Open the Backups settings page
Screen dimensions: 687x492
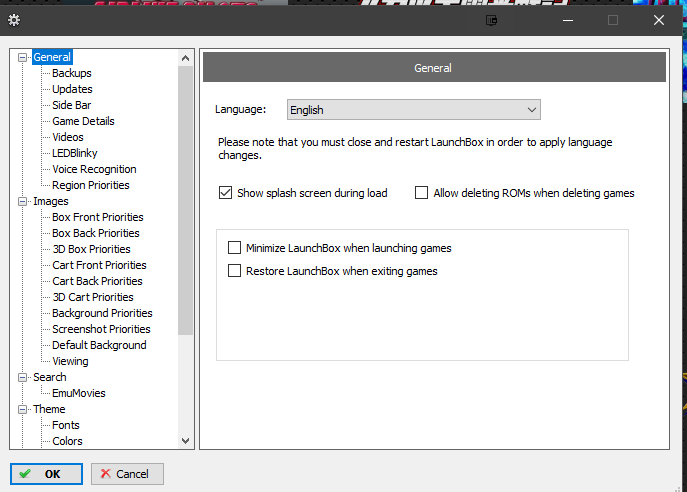(x=72, y=73)
